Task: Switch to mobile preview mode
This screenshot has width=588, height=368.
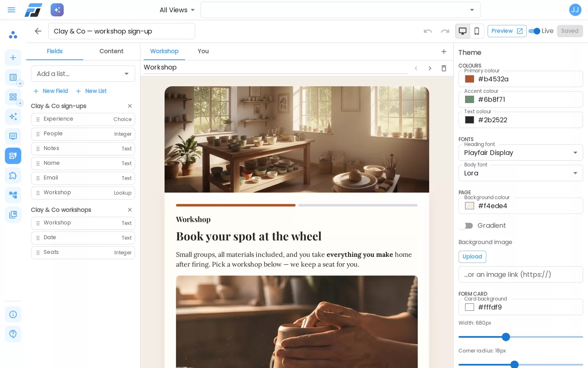Action: point(477,31)
